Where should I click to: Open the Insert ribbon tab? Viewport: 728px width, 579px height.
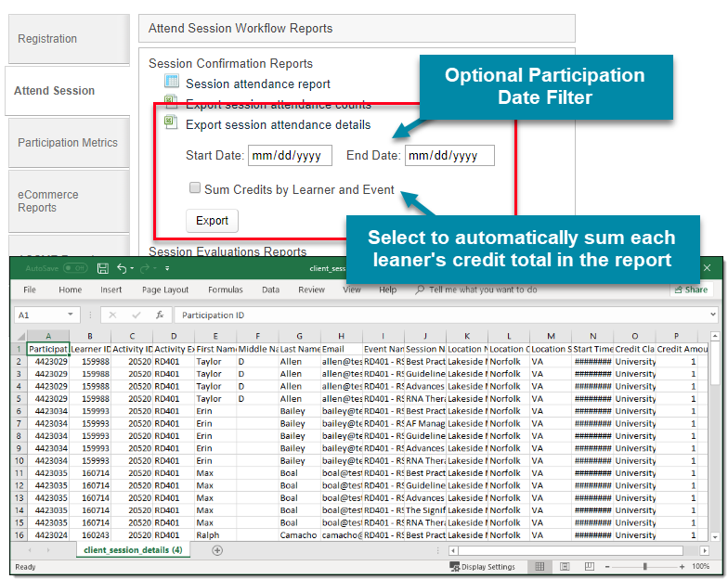(111, 289)
